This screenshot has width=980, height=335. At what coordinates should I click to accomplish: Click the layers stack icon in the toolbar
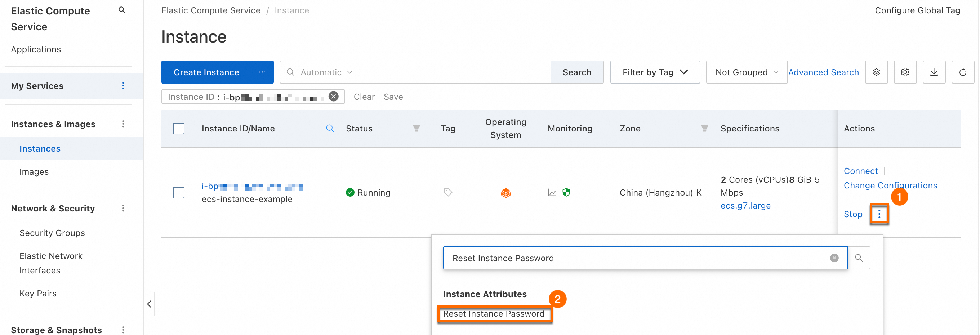pos(876,72)
